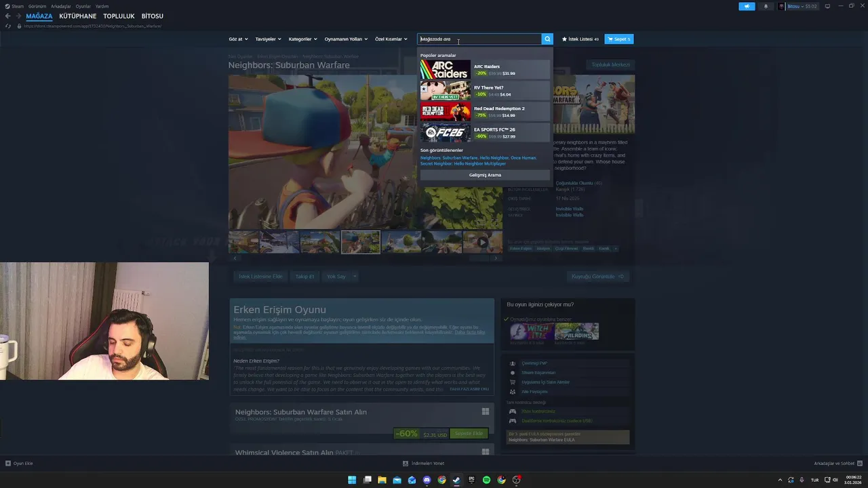
Task: Open the Görünüm menu
Action: coord(37,6)
